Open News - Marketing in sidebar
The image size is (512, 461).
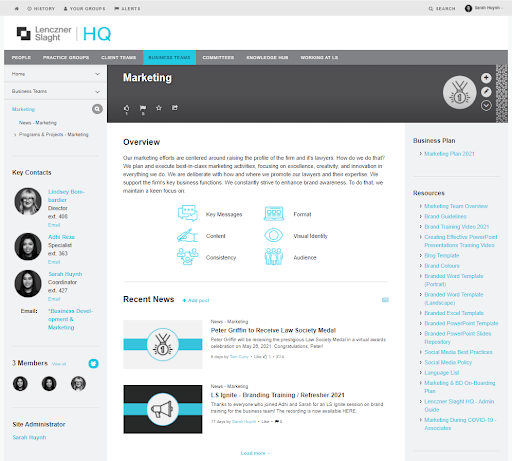[38, 123]
